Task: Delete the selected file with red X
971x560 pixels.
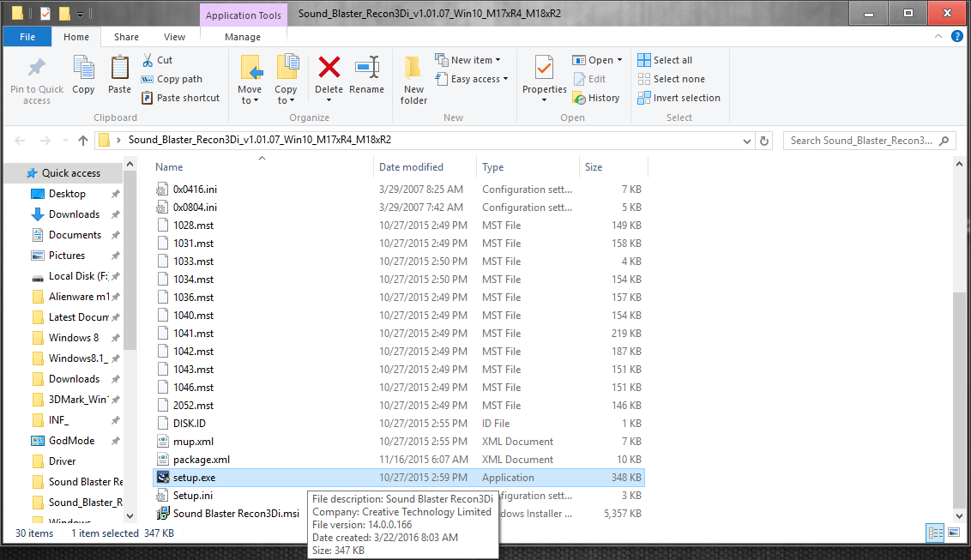Action: pyautogui.click(x=329, y=67)
